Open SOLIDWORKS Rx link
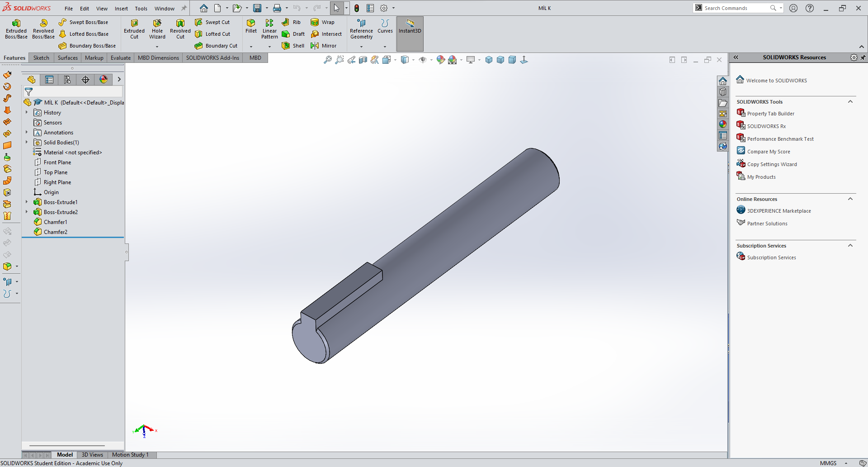The height and width of the screenshot is (467, 868). (x=766, y=126)
